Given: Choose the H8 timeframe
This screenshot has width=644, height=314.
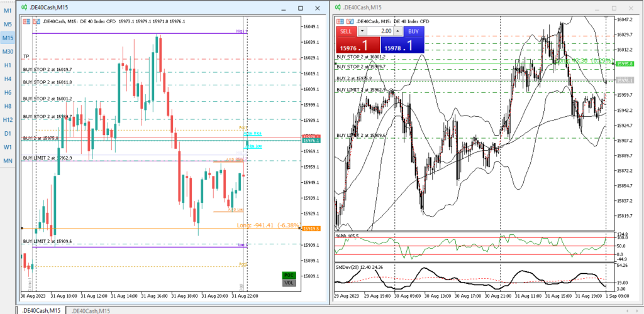Looking at the screenshot, I should (8, 106).
